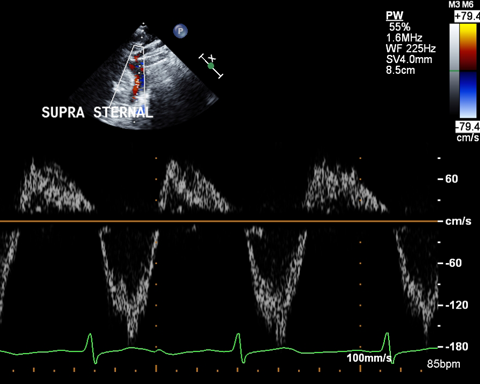Viewport: 480px width, 384px height.
Task: Click the red-yellow color velocity scale bar
Action: click(x=468, y=47)
